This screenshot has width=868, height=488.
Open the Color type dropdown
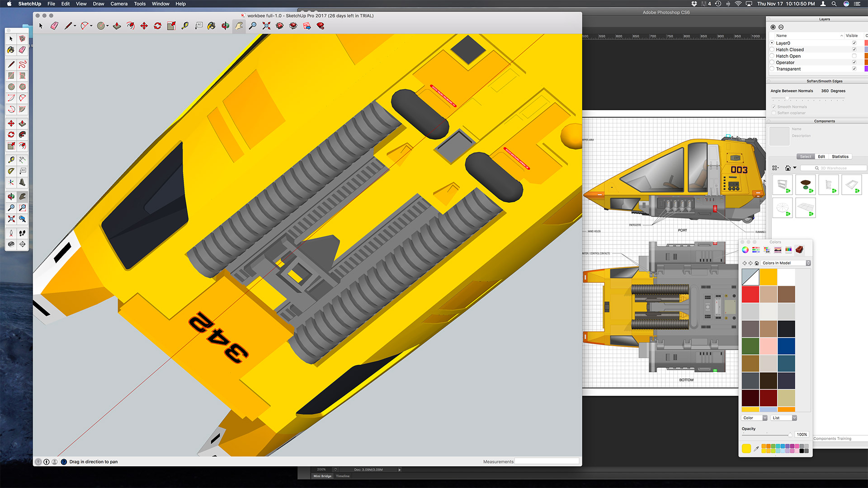point(754,418)
